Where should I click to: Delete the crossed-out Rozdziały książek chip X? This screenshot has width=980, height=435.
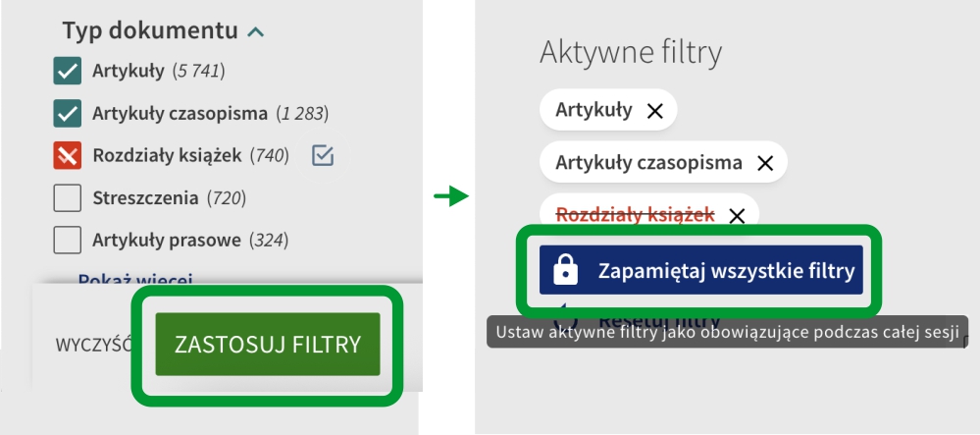737,215
